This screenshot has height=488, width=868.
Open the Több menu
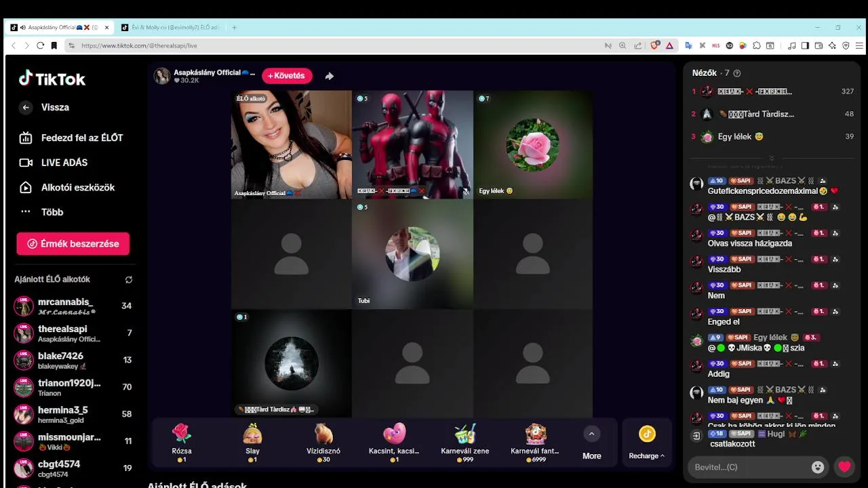[x=42, y=211]
